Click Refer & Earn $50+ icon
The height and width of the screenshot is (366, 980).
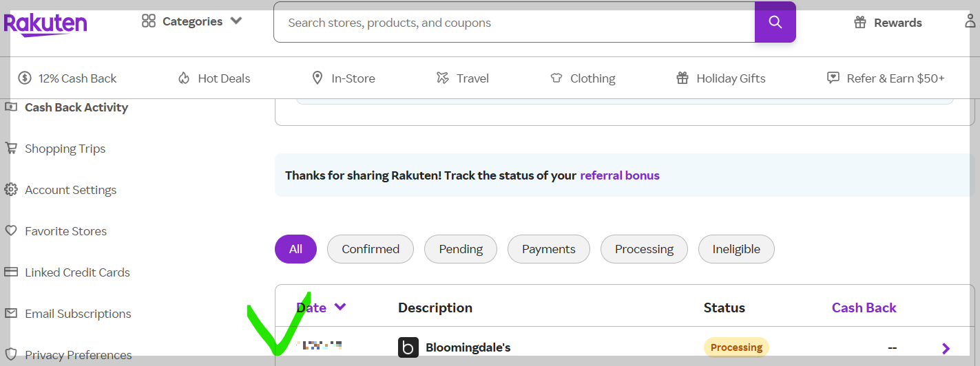[x=833, y=78]
